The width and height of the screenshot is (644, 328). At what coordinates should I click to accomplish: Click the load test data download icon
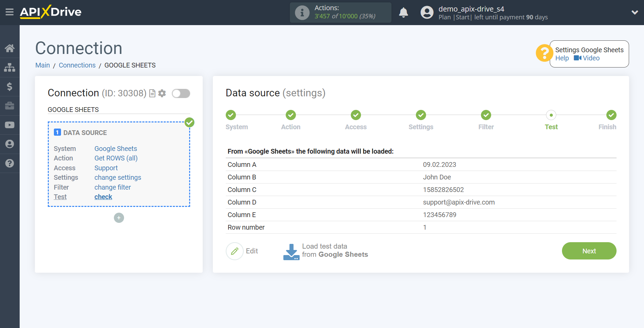click(291, 252)
